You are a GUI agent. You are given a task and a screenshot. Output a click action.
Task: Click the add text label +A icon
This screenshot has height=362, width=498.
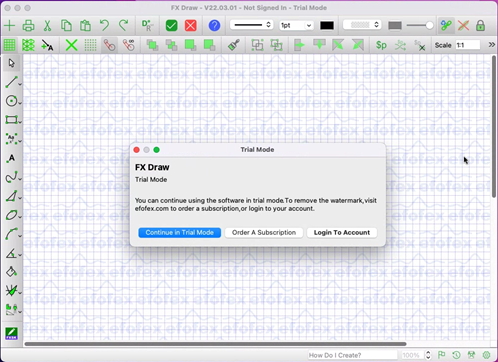click(47, 45)
